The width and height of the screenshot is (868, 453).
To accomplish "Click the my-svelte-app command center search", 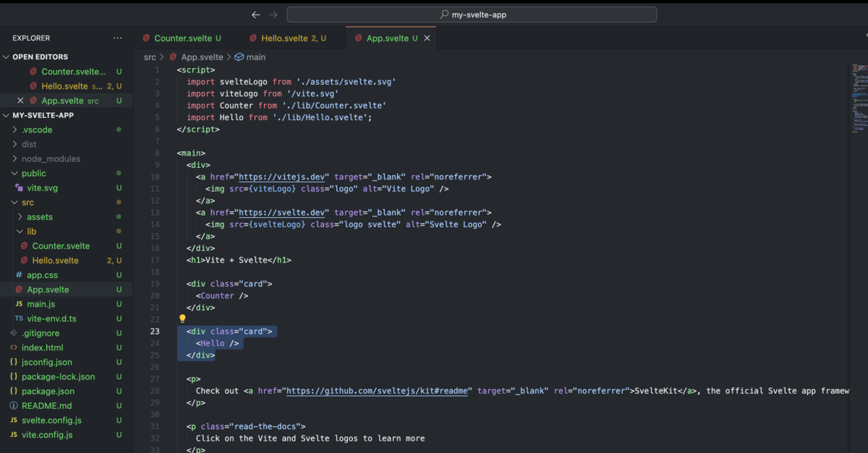I will point(472,14).
